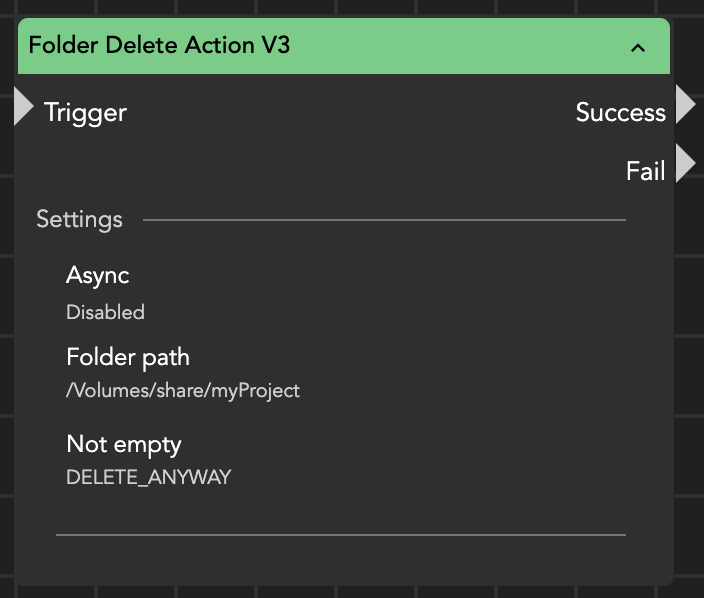Click the Success label text
The height and width of the screenshot is (598, 704).
coord(620,112)
